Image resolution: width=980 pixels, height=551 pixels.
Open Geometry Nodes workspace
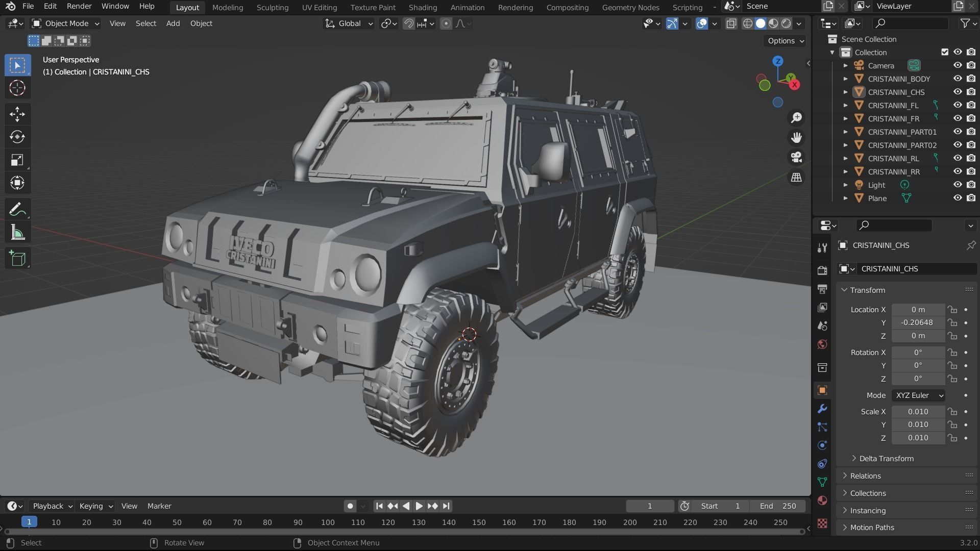tap(630, 7)
